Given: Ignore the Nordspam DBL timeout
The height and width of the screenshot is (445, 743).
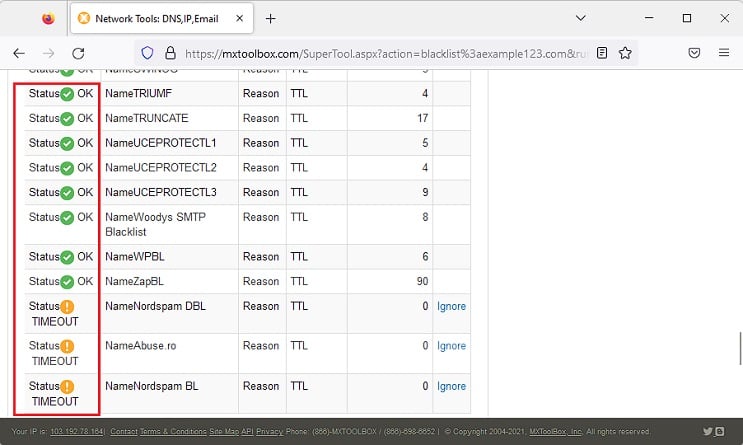Looking at the screenshot, I should (451, 306).
